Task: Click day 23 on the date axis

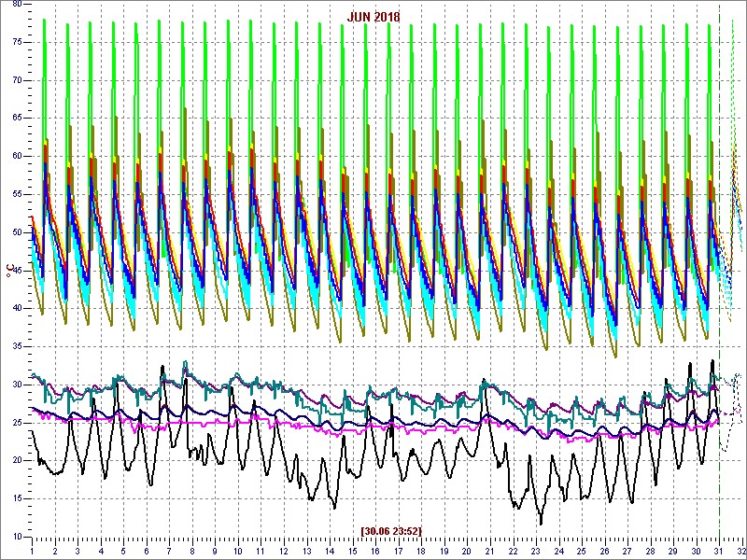Action: (x=535, y=551)
